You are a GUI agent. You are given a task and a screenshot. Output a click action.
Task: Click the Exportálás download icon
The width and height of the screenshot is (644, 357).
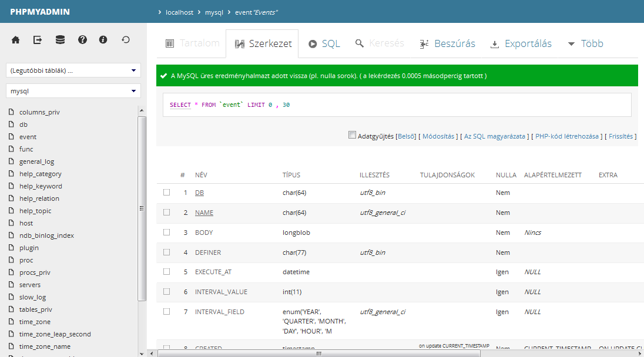click(495, 44)
